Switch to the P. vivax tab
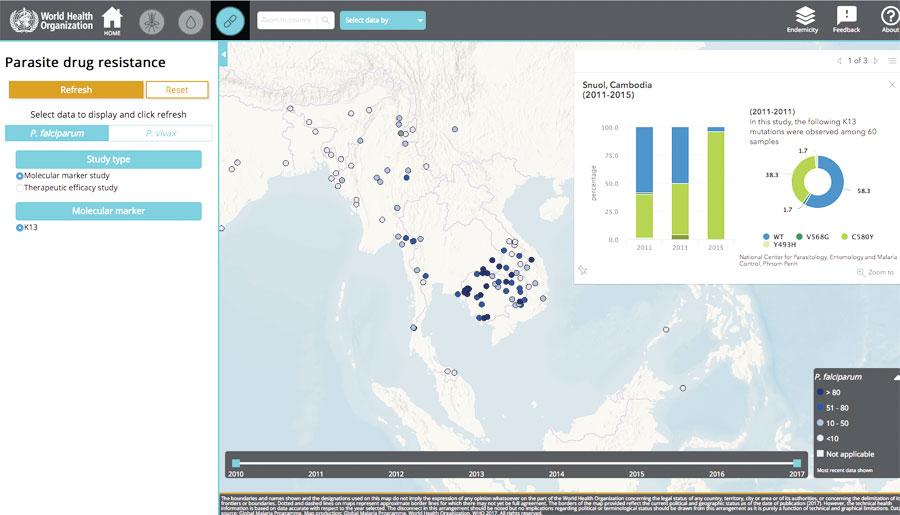This screenshot has width=900, height=515. [161, 133]
